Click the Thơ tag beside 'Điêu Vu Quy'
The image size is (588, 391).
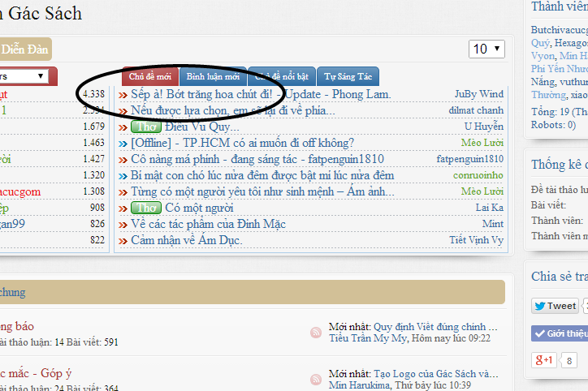pyautogui.click(x=146, y=127)
